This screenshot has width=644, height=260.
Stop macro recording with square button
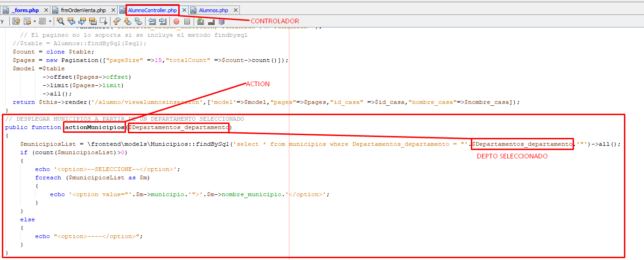(x=187, y=21)
